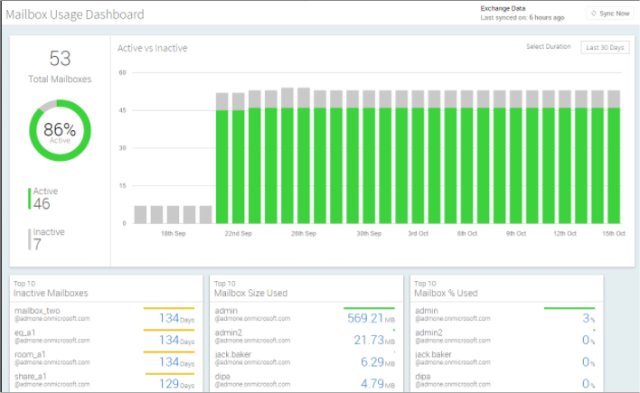Click the Sync Now button
This screenshot has height=393, width=640.
point(610,13)
